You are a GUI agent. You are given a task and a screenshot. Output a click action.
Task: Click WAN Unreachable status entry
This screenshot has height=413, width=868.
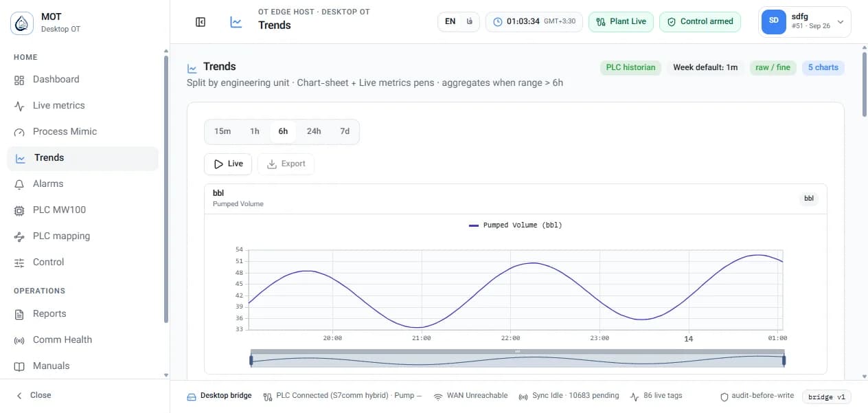(471, 396)
